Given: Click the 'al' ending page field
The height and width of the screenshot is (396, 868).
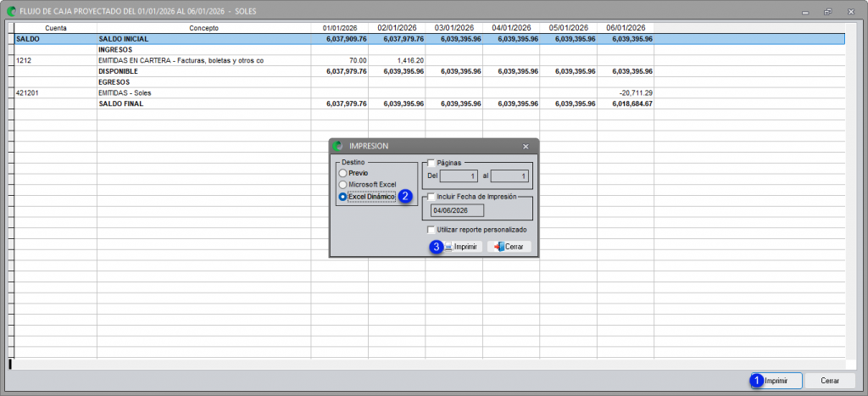Looking at the screenshot, I should 509,176.
